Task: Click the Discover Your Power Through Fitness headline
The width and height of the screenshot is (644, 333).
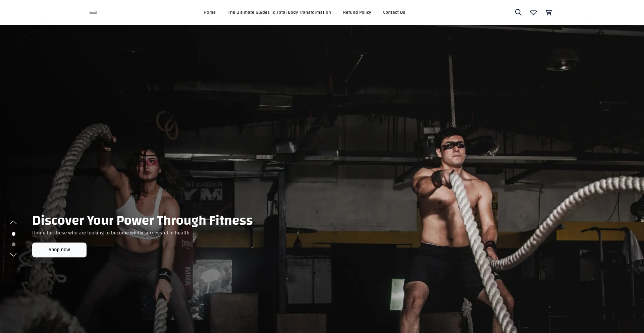Action: 143,220
